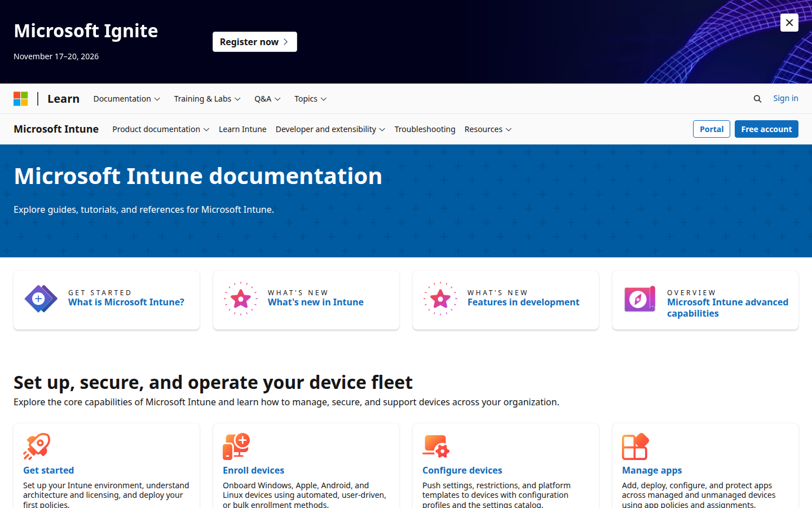This screenshot has height=508, width=812.
Task: Click the What is Microsoft Intune card icon
Action: (x=41, y=299)
